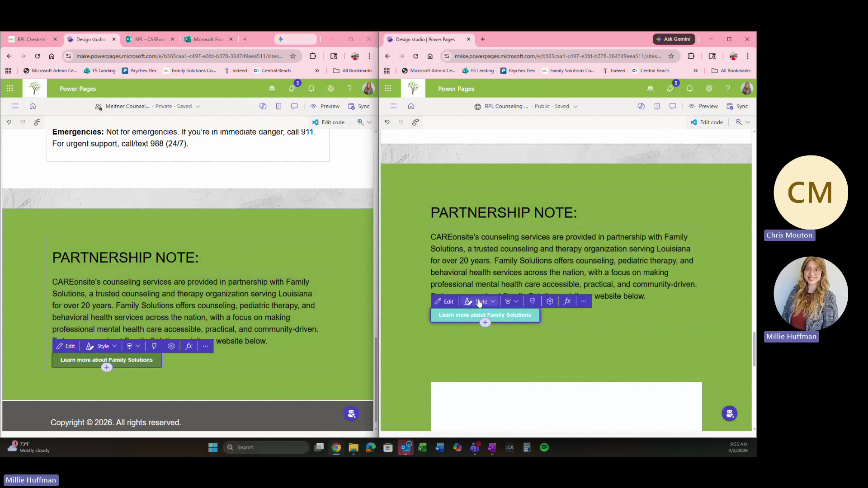Open new tab in right browser
This screenshot has height=488, width=868.
pyautogui.click(x=483, y=39)
